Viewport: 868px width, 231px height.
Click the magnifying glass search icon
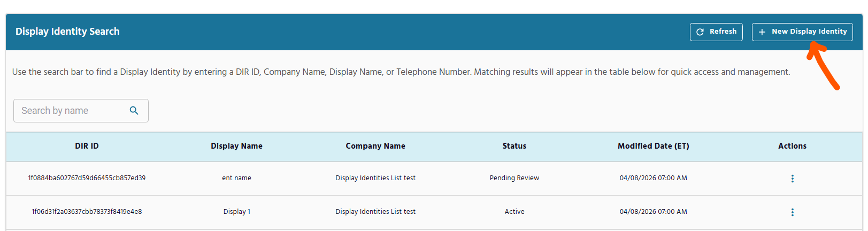(x=134, y=111)
